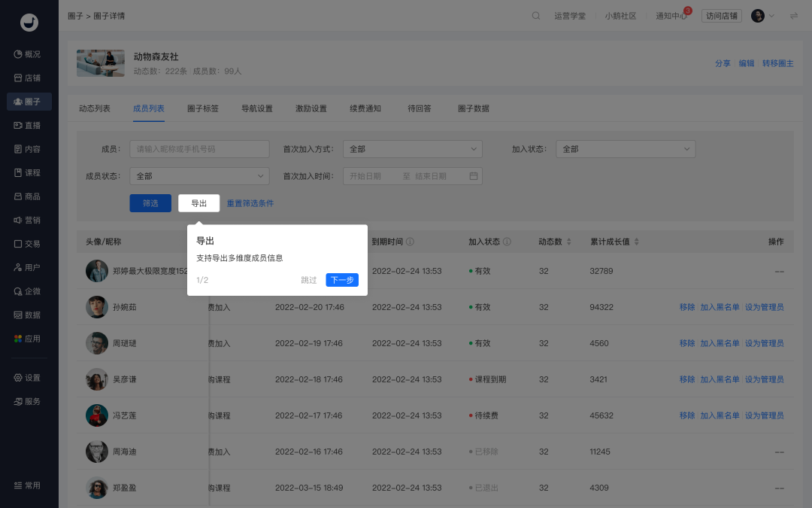Click 重置筛选条件 link
The height and width of the screenshot is (508, 812).
pyautogui.click(x=250, y=203)
